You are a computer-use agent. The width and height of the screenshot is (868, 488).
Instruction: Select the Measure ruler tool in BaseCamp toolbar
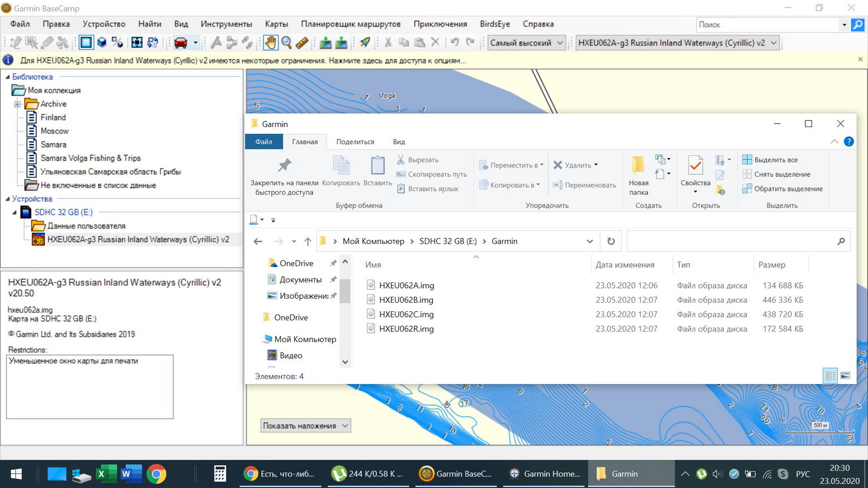pyautogui.click(x=302, y=42)
